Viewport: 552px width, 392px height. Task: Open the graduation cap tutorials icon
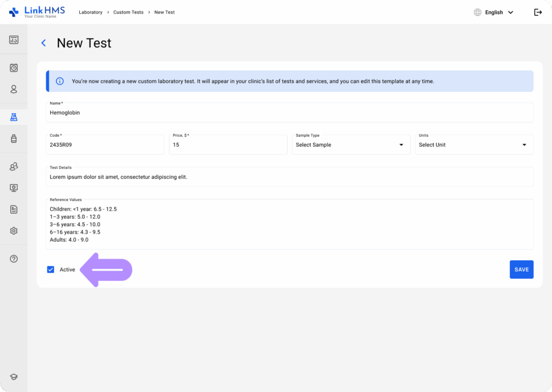pos(13,377)
